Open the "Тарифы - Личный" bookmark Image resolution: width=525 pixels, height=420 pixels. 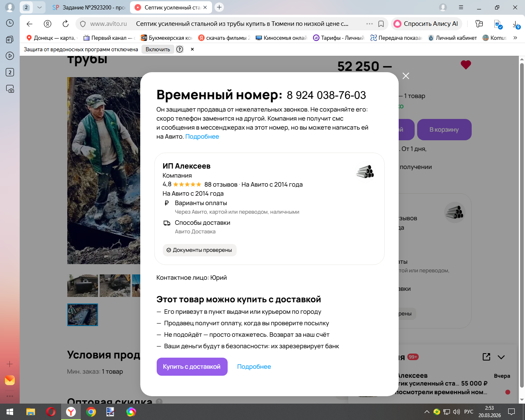point(339,38)
